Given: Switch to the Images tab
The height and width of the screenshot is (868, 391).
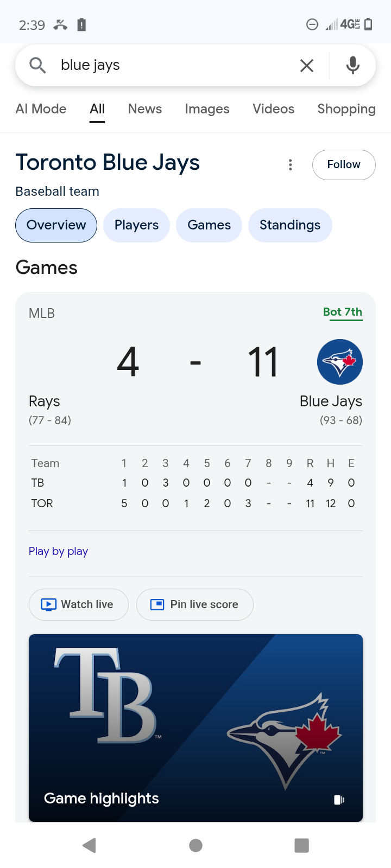Looking at the screenshot, I should tap(207, 109).
